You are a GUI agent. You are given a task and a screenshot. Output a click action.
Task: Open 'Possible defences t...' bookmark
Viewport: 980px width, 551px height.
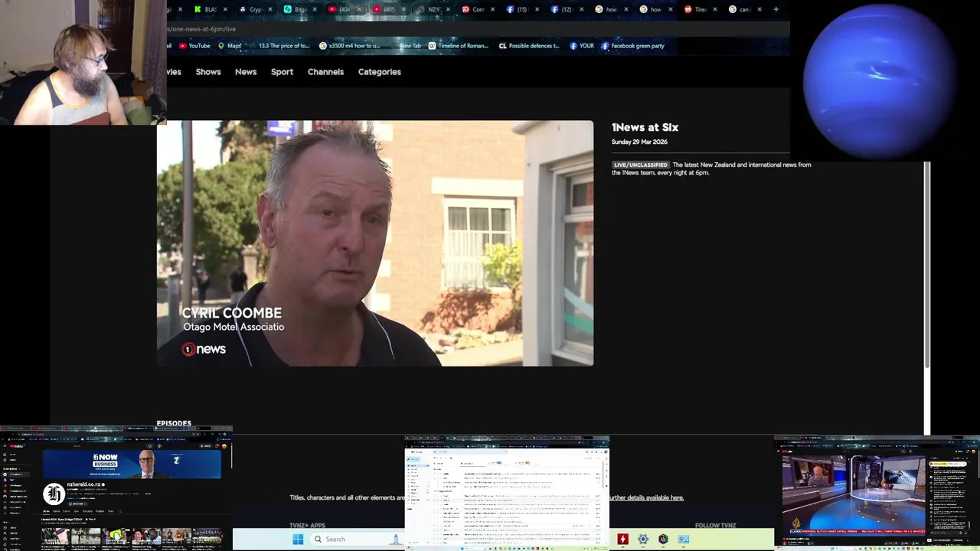(529, 46)
